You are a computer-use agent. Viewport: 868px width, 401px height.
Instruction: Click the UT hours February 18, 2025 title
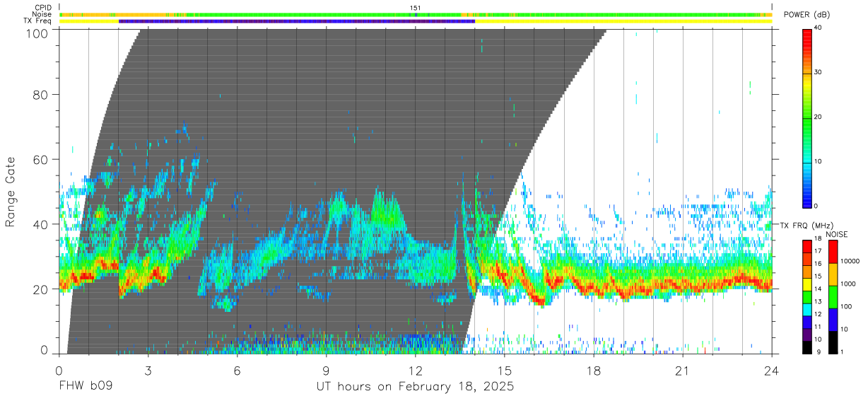(415, 387)
